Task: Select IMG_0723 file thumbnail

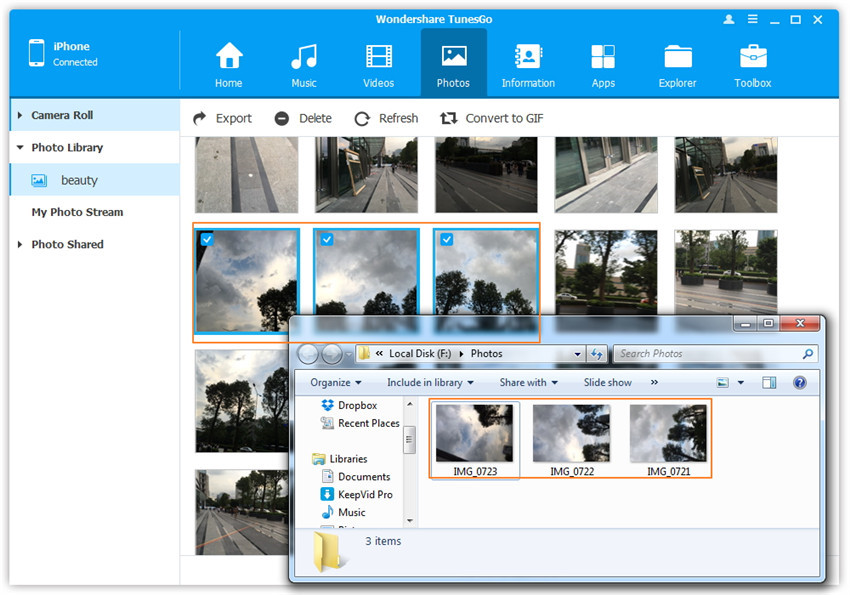Action: click(x=474, y=440)
